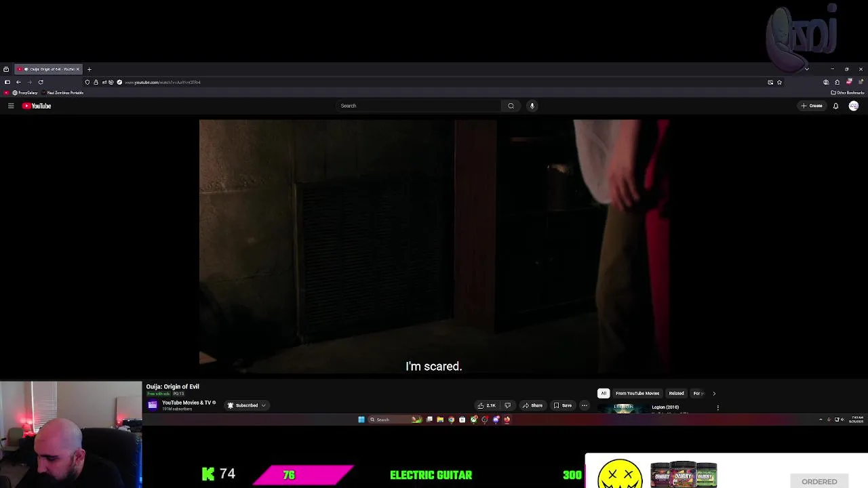868x488 pixels.
Task: Open the browser sidebar toggle icon
Action: 7,82
